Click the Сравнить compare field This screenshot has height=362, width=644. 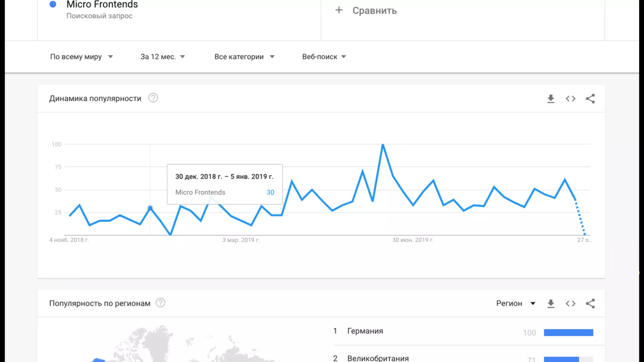[x=374, y=11]
